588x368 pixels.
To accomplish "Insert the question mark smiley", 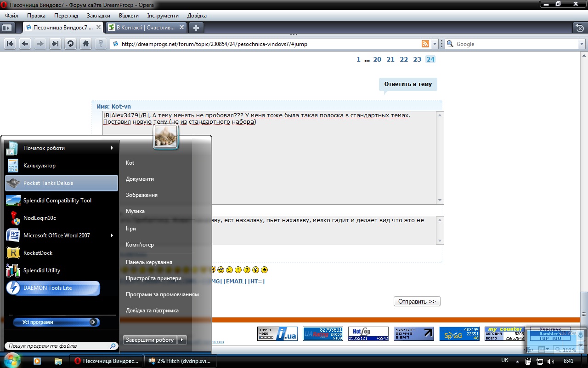I will [x=247, y=270].
